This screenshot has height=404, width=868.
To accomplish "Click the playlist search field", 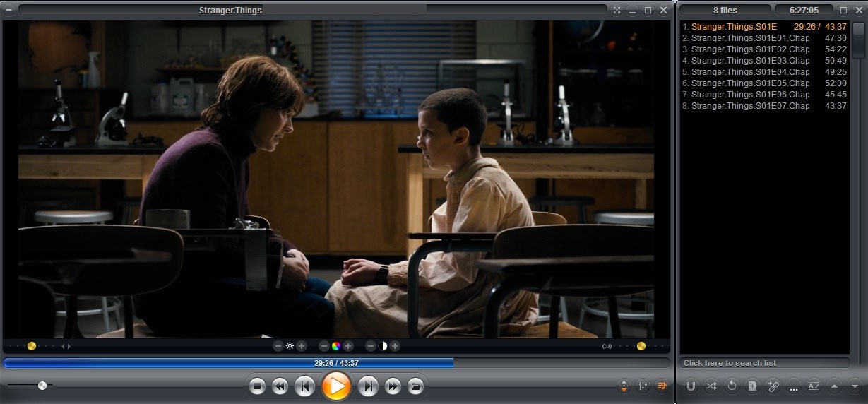I will click(765, 363).
